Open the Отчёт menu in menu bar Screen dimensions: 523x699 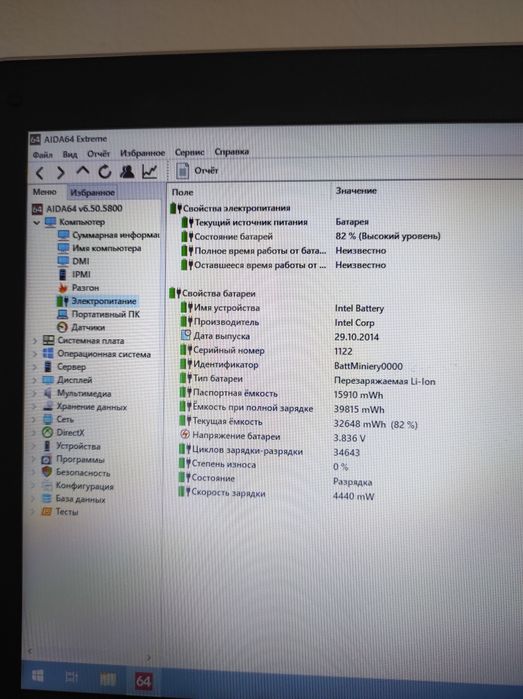pyautogui.click(x=99, y=154)
